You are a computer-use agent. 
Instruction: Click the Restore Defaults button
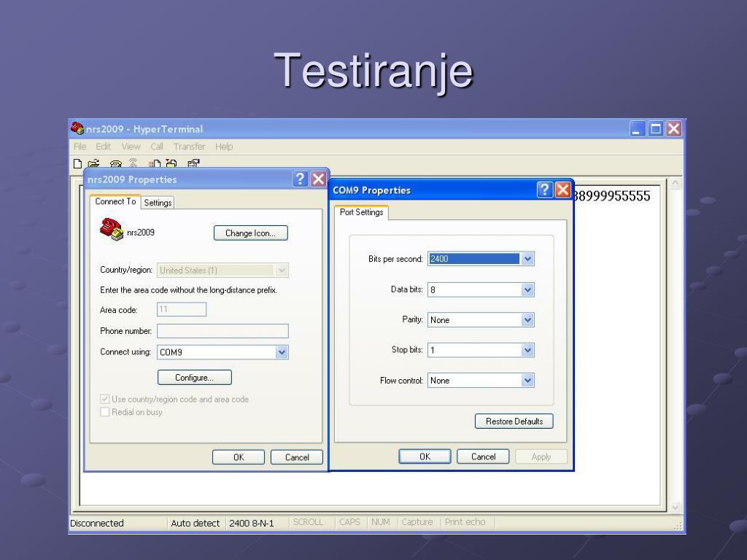click(514, 421)
